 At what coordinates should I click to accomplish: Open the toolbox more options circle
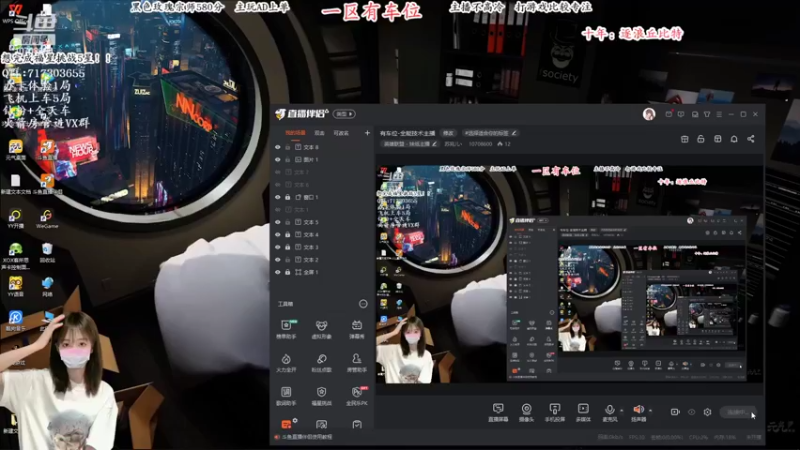click(363, 304)
